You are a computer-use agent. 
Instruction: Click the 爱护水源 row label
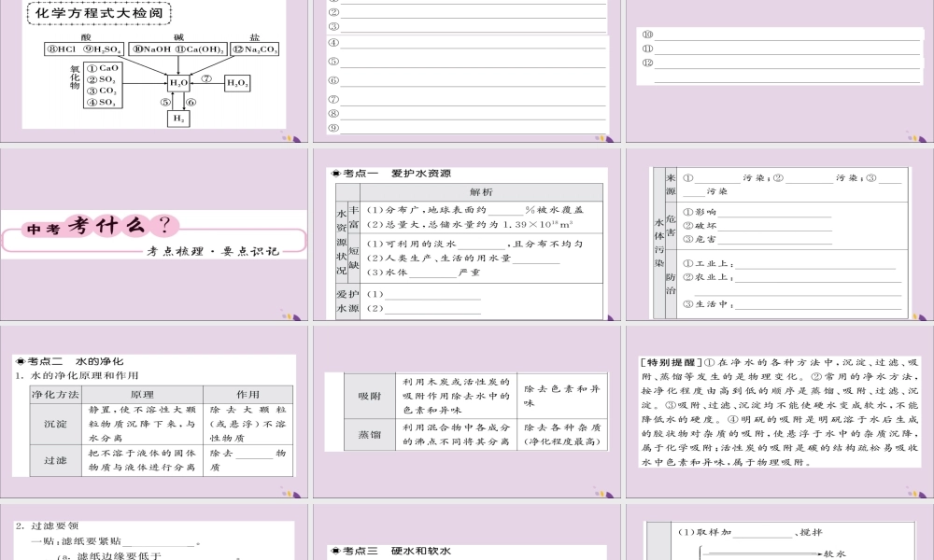347,301
